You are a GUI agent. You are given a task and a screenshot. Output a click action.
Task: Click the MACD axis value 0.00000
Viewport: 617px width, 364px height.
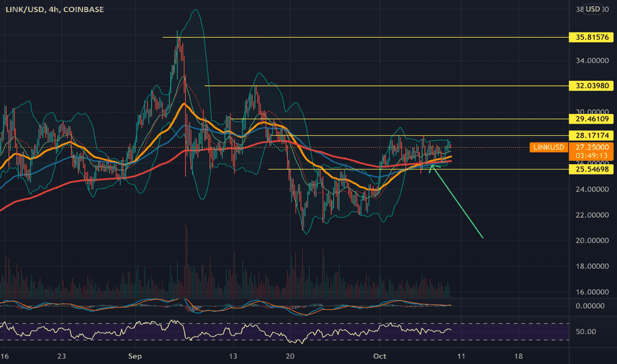590,306
